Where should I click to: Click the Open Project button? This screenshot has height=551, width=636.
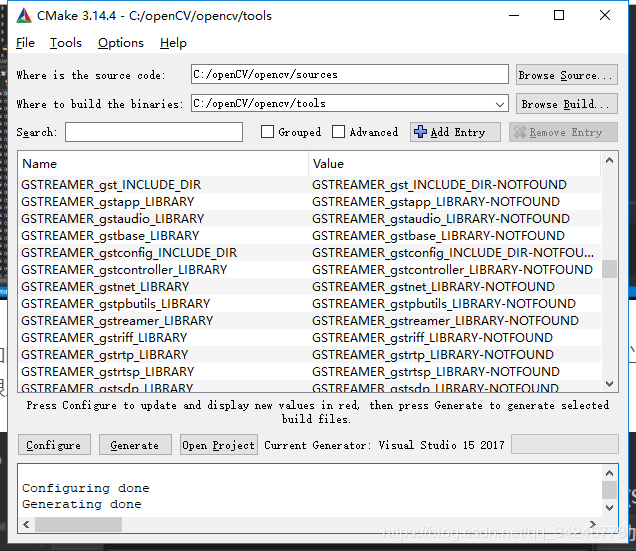(x=219, y=445)
